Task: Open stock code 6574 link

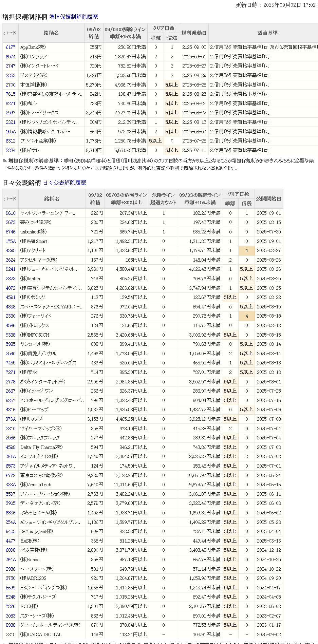Action: click(11, 57)
